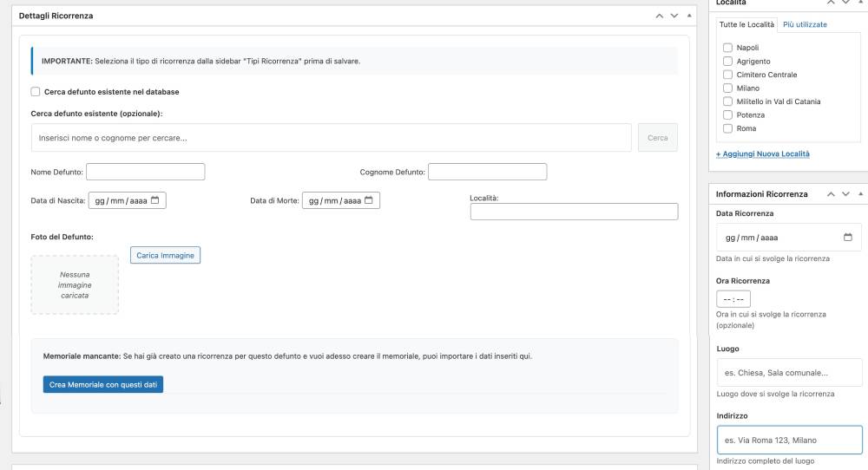Check the Milano locality

pyautogui.click(x=727, y=88)
